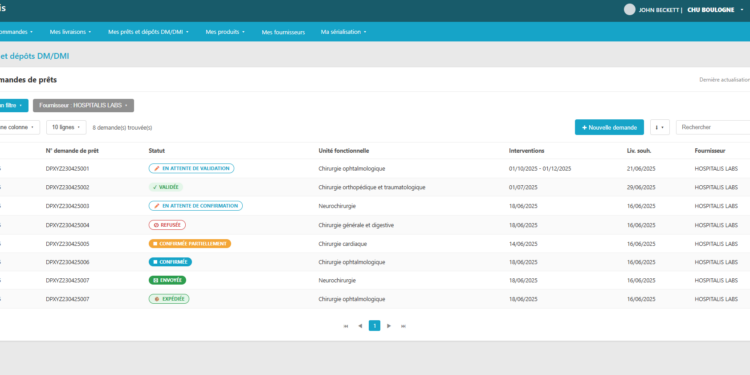Open the Fournisseur : HOSPITALIS LABS filter
750x375 pixels.
[x=83, y=105]
